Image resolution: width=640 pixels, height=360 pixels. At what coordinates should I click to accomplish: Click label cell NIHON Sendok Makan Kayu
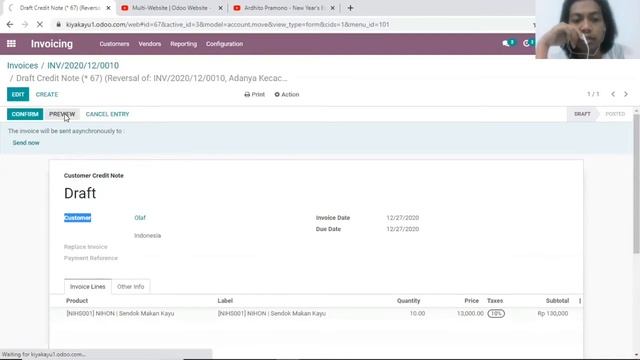272,313
